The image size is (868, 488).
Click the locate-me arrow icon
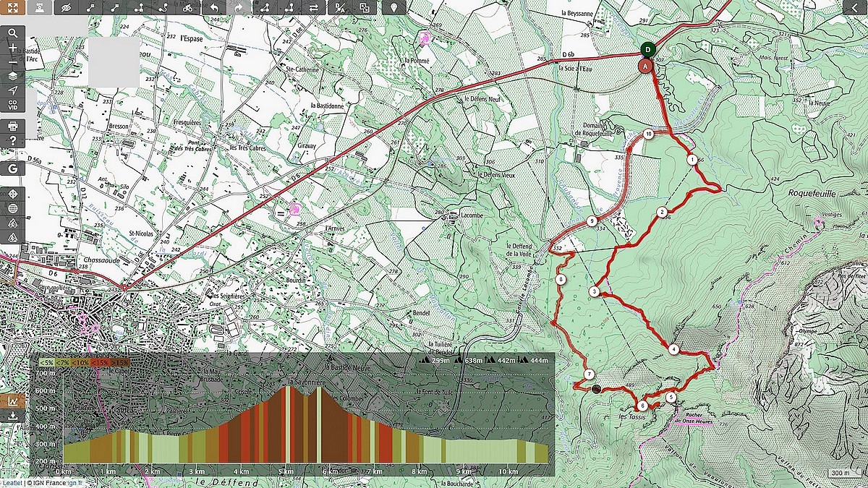coord(13,90)
